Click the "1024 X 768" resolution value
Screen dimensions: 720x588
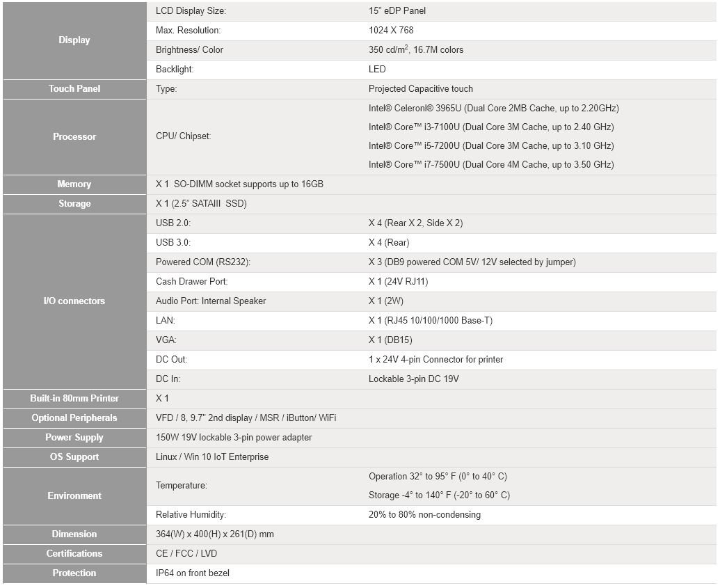coord(391,31)
